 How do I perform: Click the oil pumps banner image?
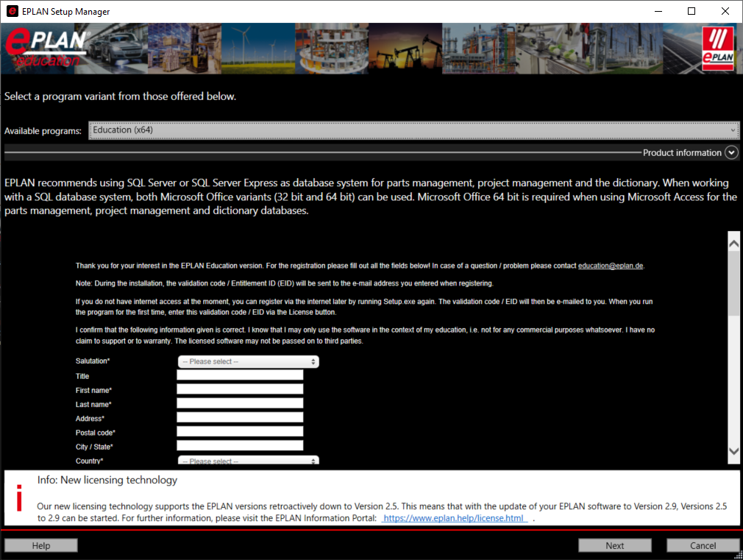tap(405, 49)
